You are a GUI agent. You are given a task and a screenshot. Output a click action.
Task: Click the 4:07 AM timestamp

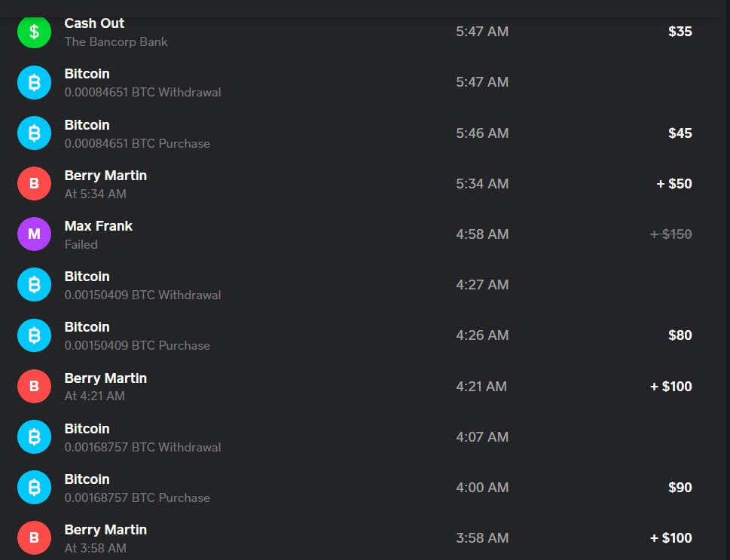coord(481,437)
